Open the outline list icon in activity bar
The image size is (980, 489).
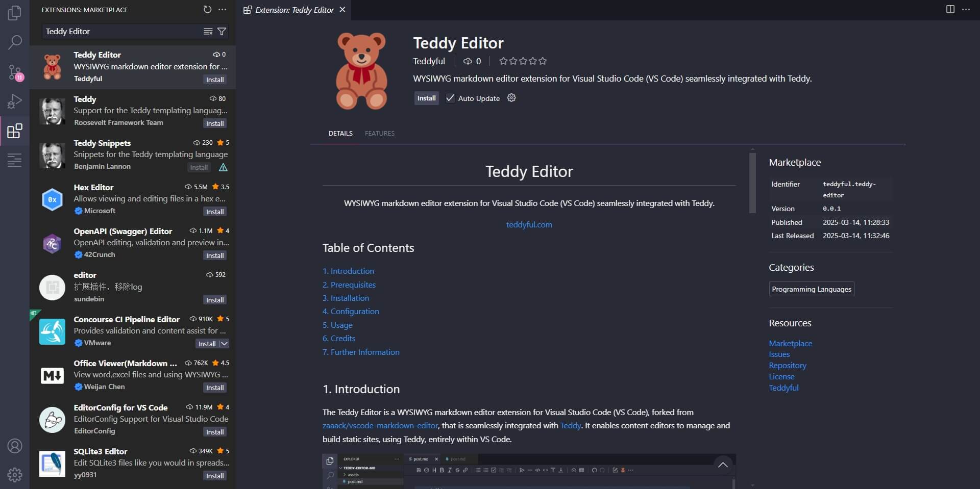(x=15, y=160)
